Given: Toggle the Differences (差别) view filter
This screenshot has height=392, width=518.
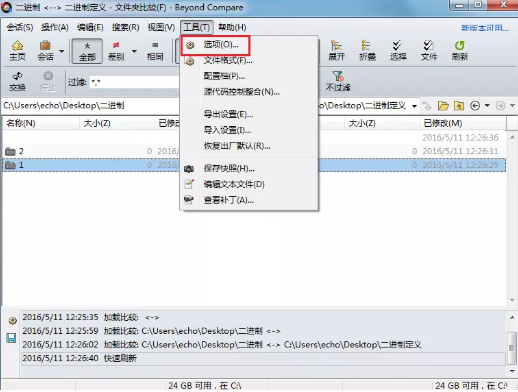Looking at the screenshot, I should pyautogui.click(x=116, y=51).
